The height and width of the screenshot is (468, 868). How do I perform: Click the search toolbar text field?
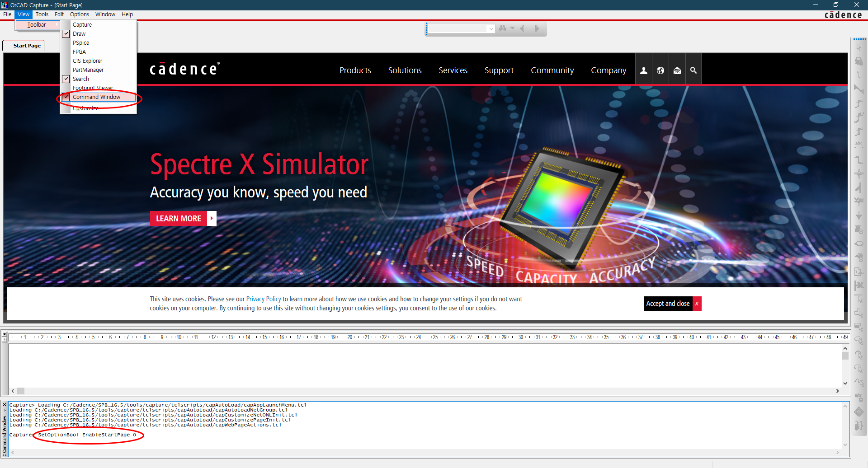pyautogui.click(x=457, y=28)
